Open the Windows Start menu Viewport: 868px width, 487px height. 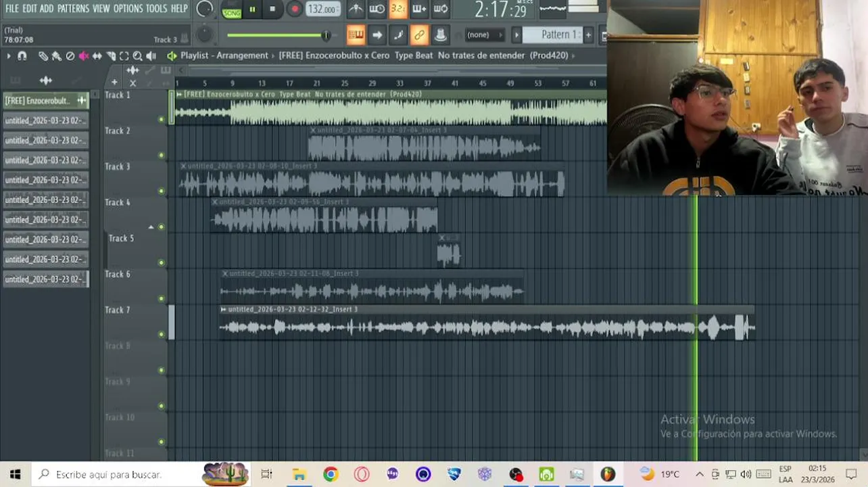click(x=15, y=474)
